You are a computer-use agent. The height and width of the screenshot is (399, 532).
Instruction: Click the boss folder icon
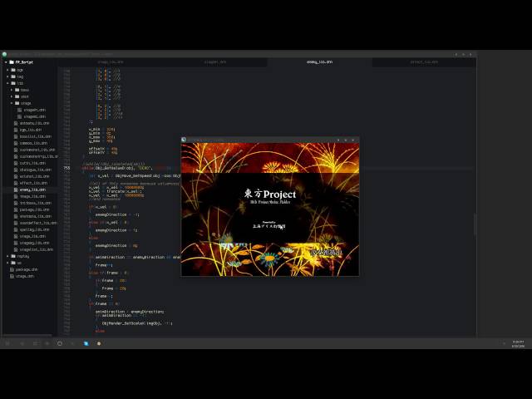point(17,90)
